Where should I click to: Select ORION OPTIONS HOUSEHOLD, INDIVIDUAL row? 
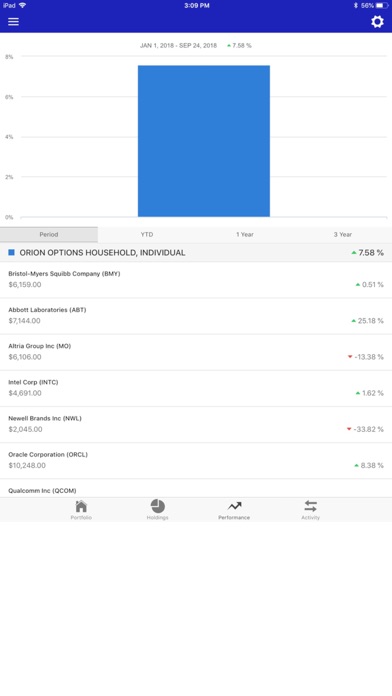[x=196, y=253]
